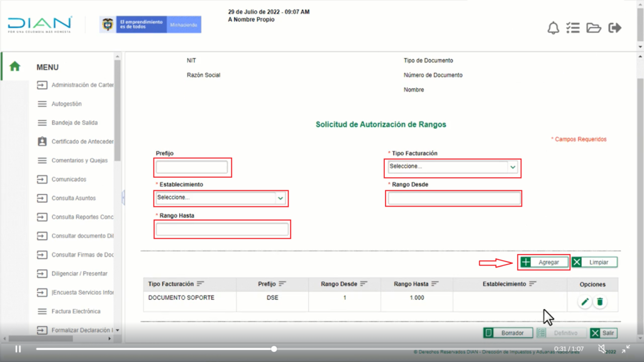Open the Establecimiento dropdown

pos(221,198)
